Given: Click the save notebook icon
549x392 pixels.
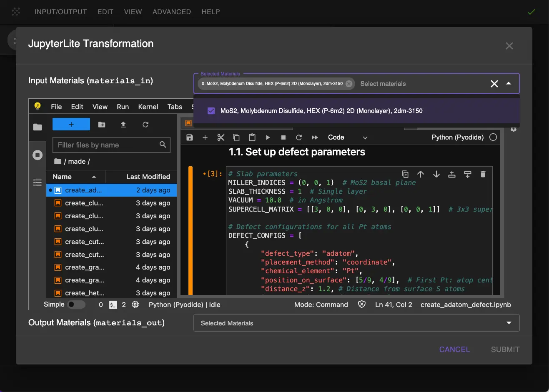Looking at the screenshot, I should [190, 137].
